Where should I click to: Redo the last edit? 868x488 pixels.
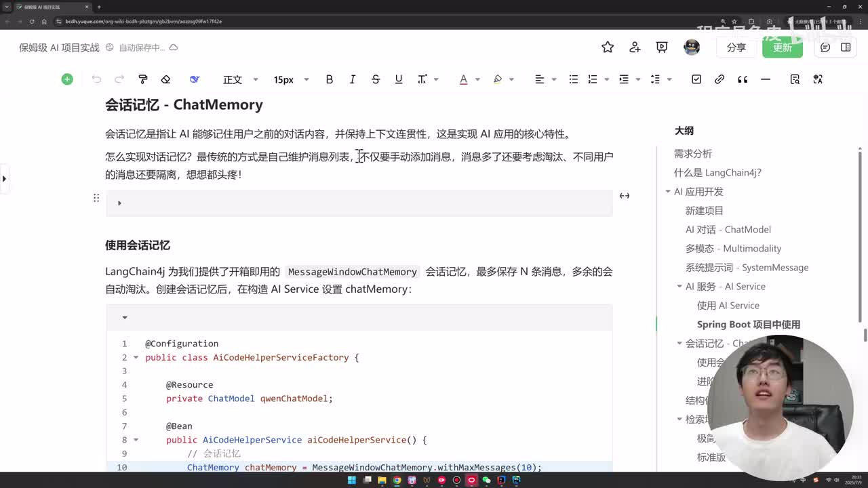point(119,79)
